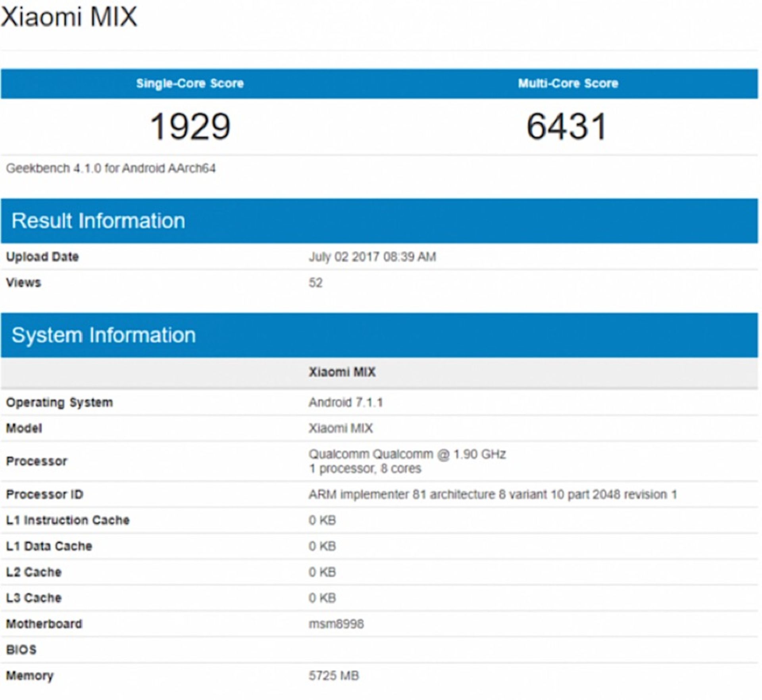The image size is (762, 700).
Task: Click the msm8998 motherboard value
Action: click(x=336, y=624)
